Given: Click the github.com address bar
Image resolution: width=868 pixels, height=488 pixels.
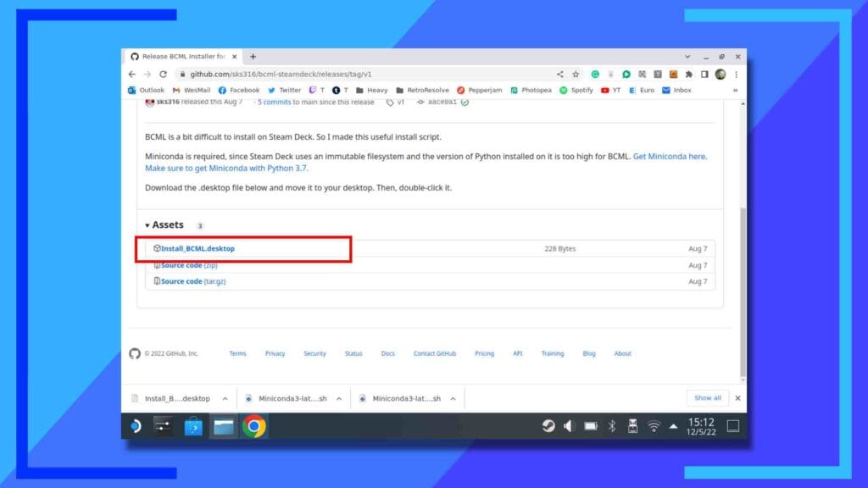Looking at the screenshot, I should point(365,75).
